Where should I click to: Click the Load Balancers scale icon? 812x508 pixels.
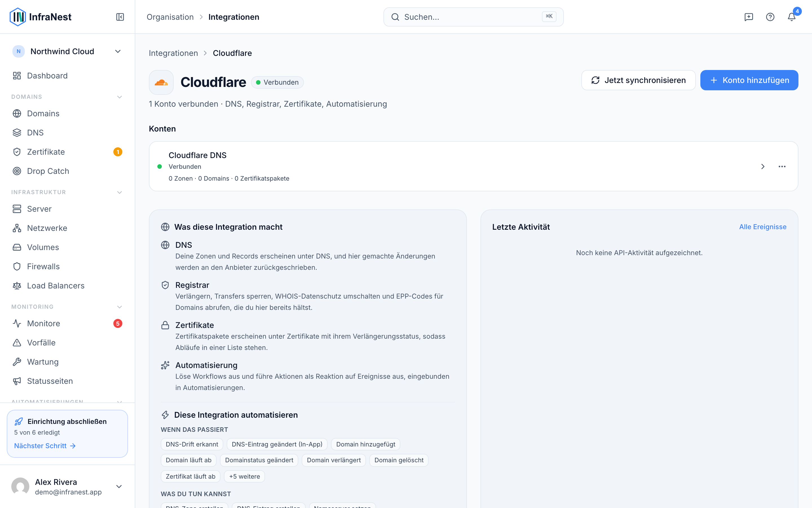click(x=17, y=286)
